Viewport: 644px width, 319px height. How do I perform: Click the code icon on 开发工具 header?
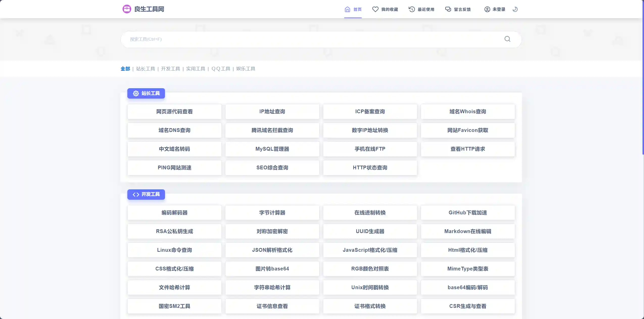coord(136,194)
